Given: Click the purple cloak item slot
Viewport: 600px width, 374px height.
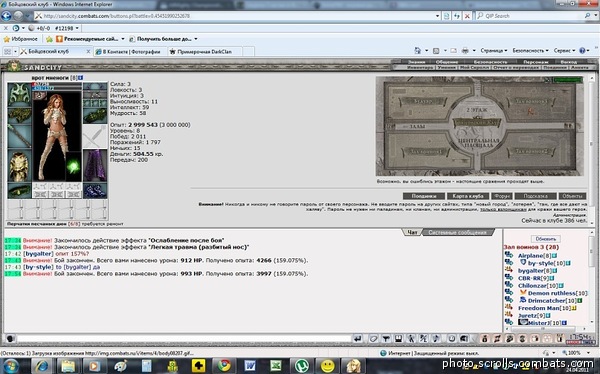Looking at the screenshot, I should [95, 166].
